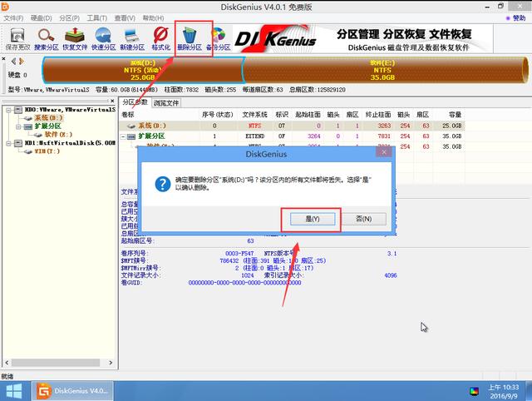The height and width of the screenshot is (401, 532).
Task: Select 软件(E:) in the disk tree
Action: click(x=58, y=135)
